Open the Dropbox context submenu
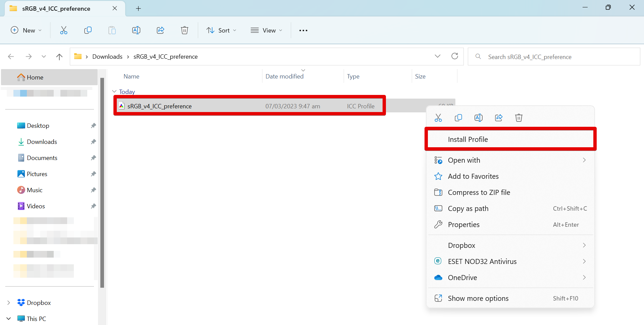Viewport: 644px width, 325px height. coord(510,246)
